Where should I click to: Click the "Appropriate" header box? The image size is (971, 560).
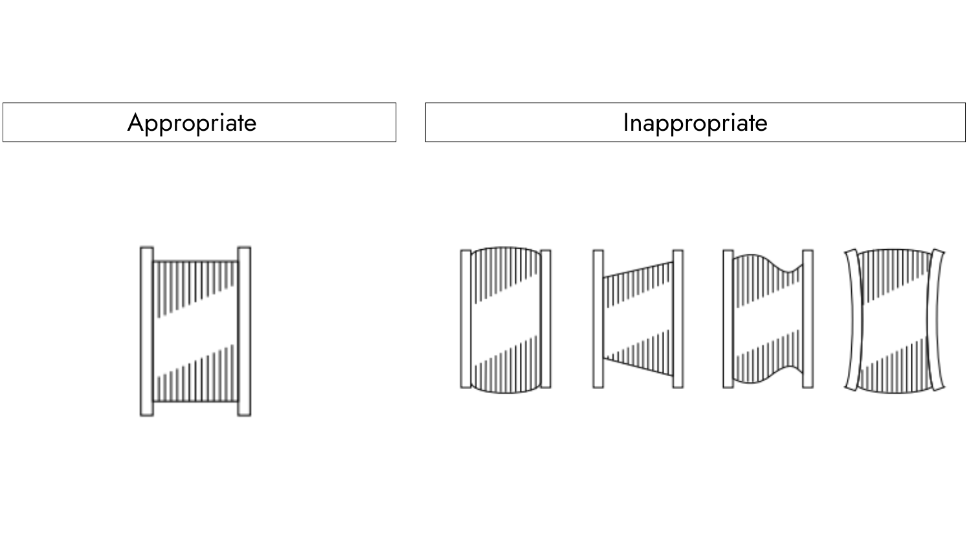pos(199,122)
